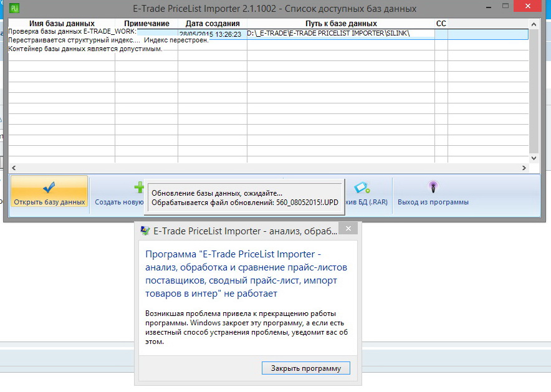Click the vertical scrollbar thumb of the database list

pos(534,92)
